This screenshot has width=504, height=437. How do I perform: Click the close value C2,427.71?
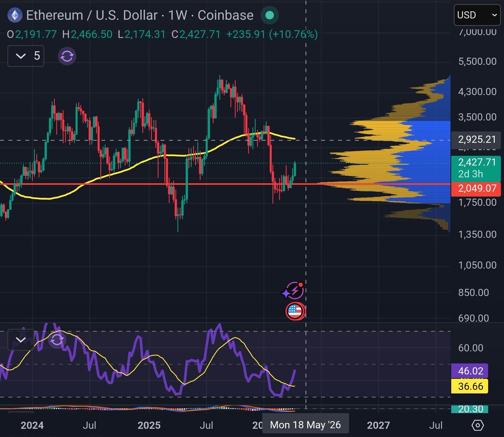pos(196,34)
